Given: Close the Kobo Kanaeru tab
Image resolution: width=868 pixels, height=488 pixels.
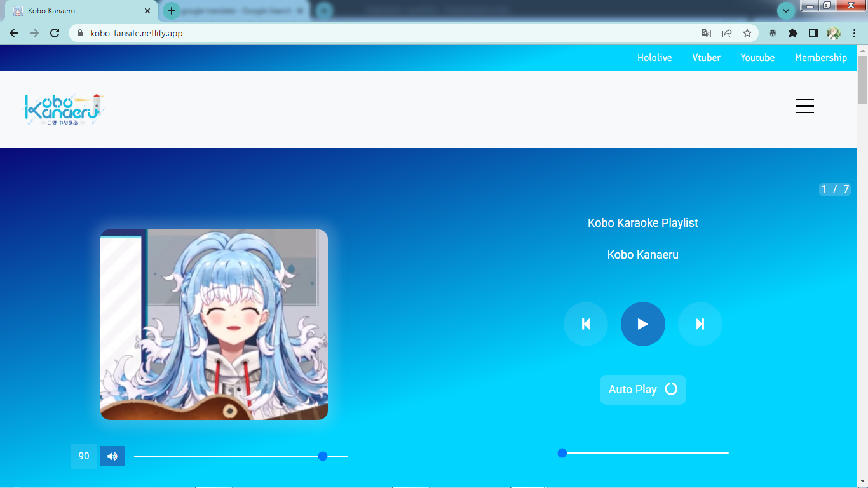Looking at the screenshot, I should coord(147,11).
